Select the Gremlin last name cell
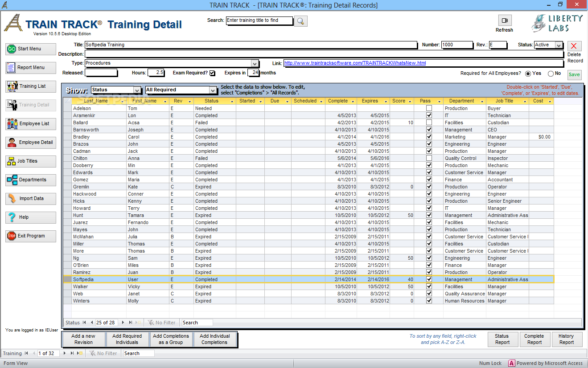The height and width of the screenshot is (368, 588). (99, 187)
